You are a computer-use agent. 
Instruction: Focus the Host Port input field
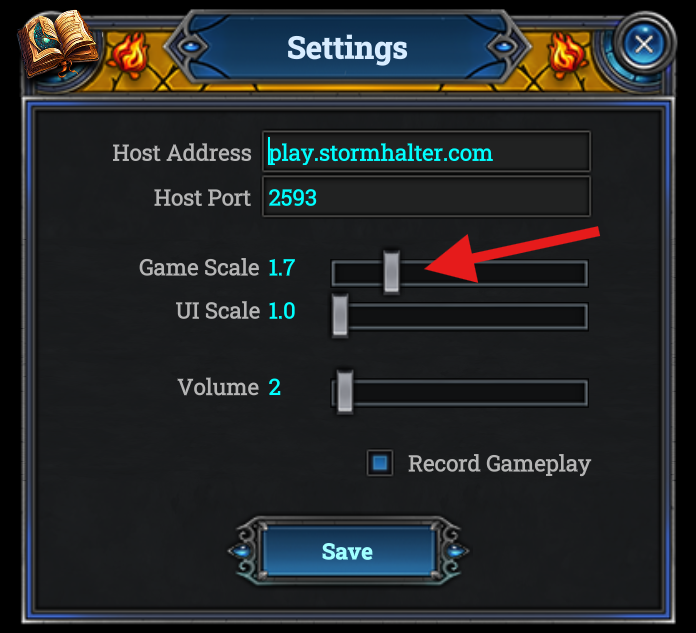[x=426, y=197]
